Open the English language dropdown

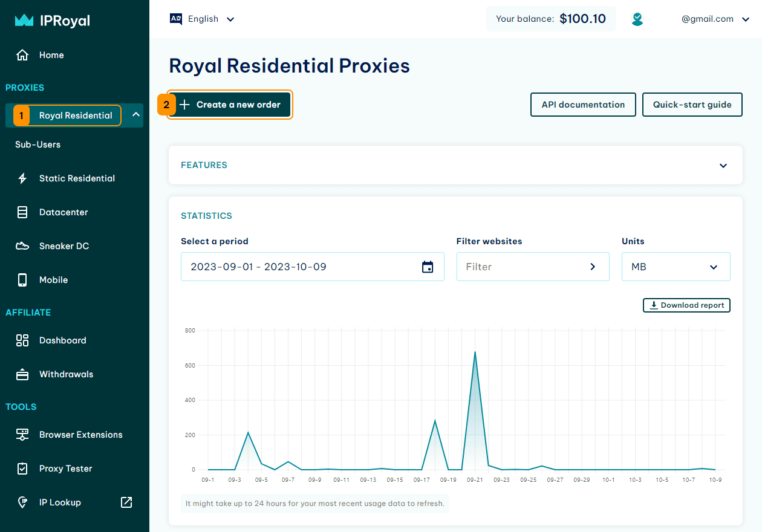(x=203, y=19)
